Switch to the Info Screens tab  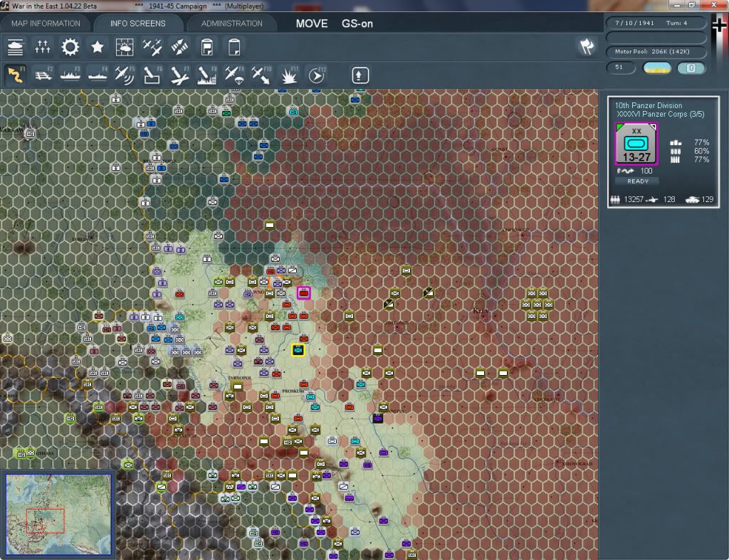click(137, 23)
